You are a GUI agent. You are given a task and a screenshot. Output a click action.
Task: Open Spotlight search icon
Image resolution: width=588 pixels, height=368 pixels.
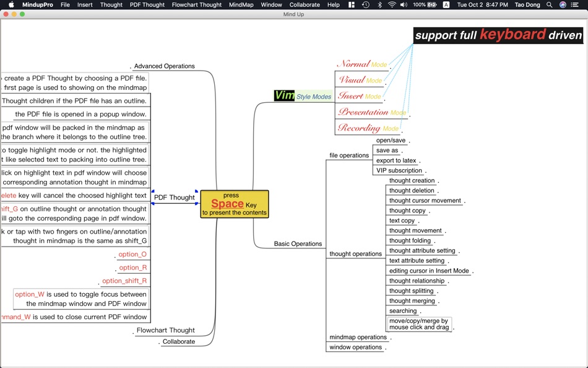550,5
